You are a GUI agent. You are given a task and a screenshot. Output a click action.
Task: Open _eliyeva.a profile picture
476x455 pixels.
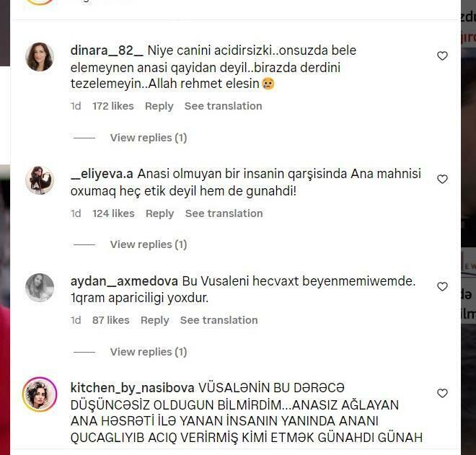40,180
